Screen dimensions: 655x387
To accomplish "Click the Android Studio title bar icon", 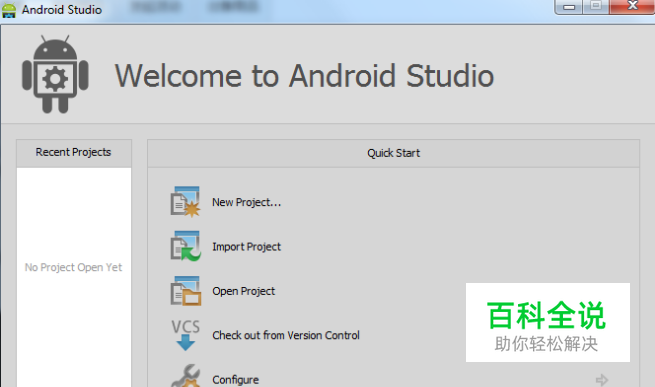I will point(9,10).
